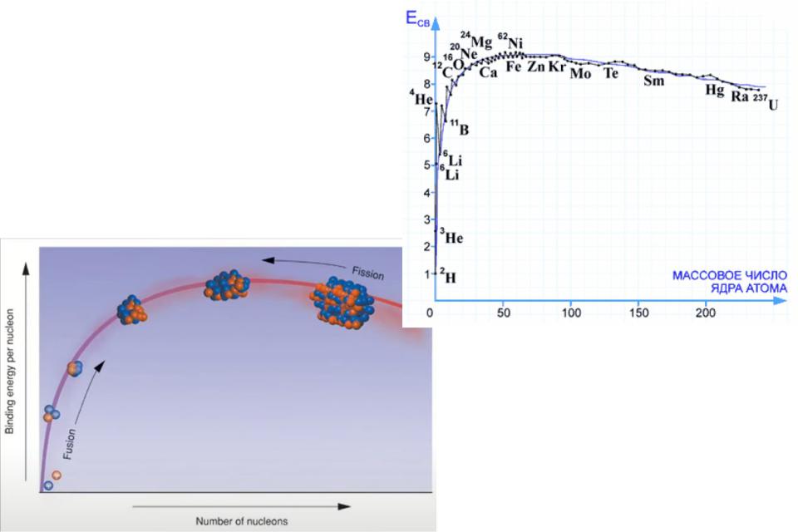Image resolution: width=798 pixels, height=532 pixels.
Task: Click the '8' tick on the energy axis
Action: [x=427, y=84]
